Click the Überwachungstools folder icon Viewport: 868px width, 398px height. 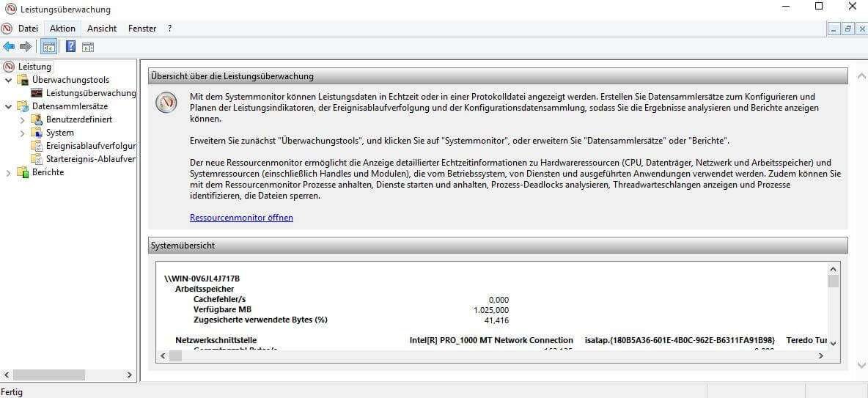pos(23,80)
